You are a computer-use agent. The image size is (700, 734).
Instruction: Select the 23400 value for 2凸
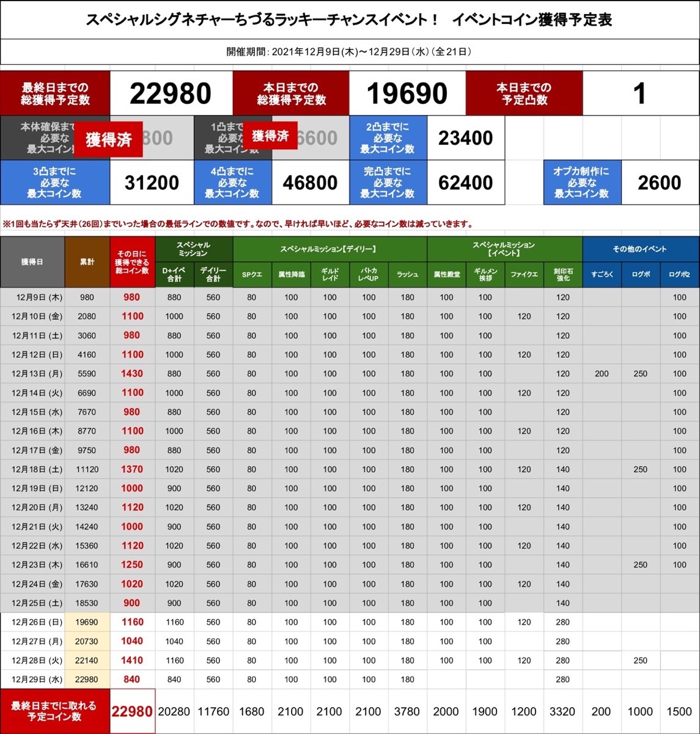[x=465, y=138]
